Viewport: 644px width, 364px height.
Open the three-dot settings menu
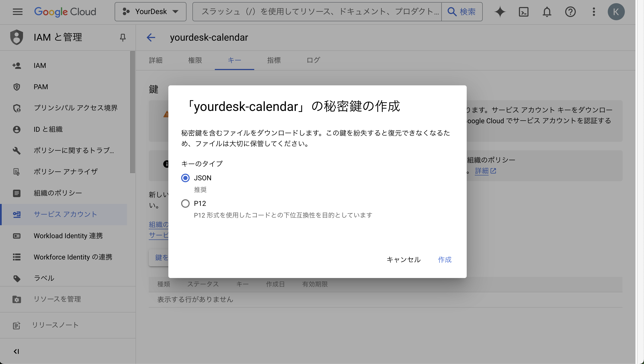[x=594, y=12]
